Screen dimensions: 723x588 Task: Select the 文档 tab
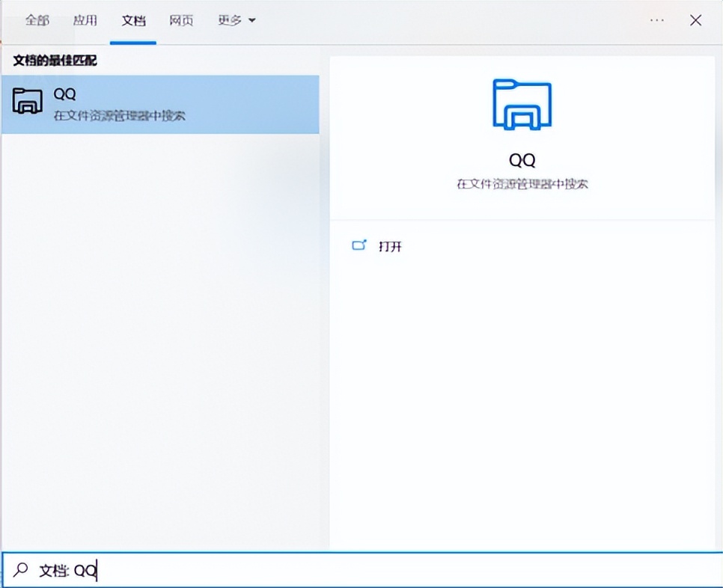[x=133, y=20]
